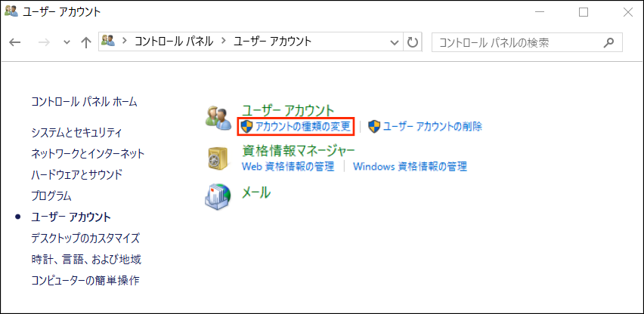Viewport: 644px width, 314px height.
Task: Expand chevron after コントロール パネル in breadcrumb
Action: pyautogui.click(x=224, y=42)
